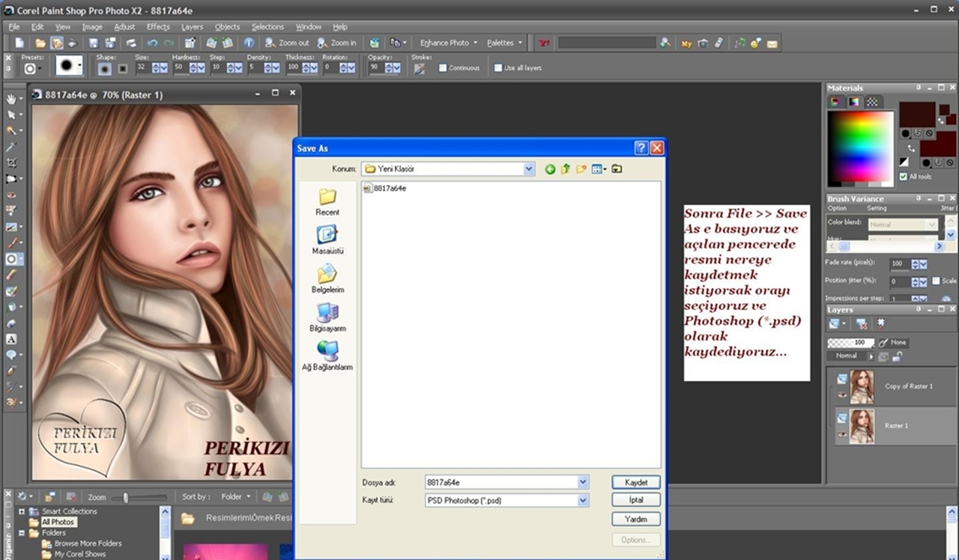This screenshot has width=959, height=560.
Task: Go up one folder level in dialog
Action: pos(566,169)
